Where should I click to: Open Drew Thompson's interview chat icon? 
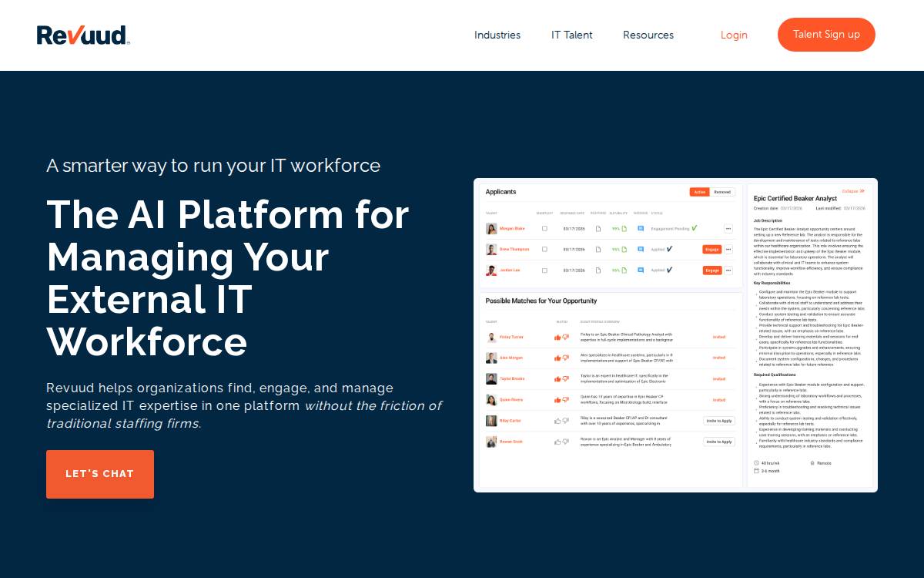pyautogui.click(x=641, y=250)
